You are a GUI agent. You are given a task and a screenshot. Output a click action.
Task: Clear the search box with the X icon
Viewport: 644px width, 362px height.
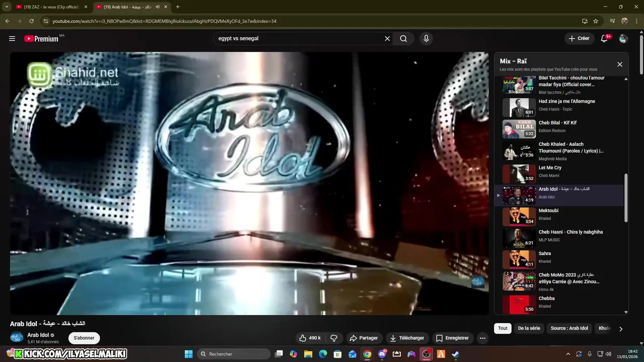point(387,39)
